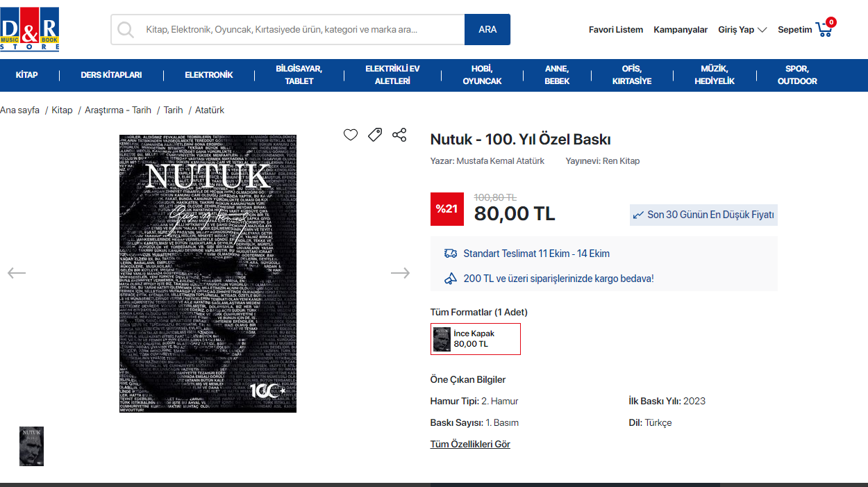Share the product via share icon
This screenshot has height=487, width=868.
pyautogui.click(x=399, y=135)
